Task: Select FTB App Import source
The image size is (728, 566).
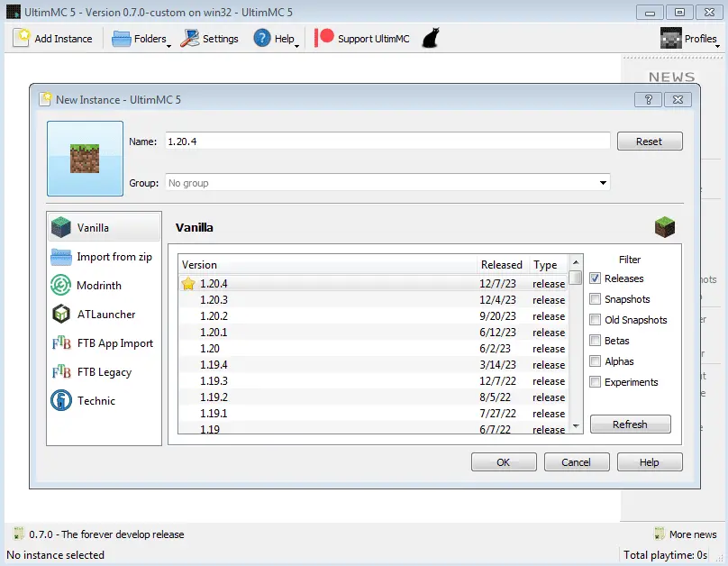Action: point(114,343)
